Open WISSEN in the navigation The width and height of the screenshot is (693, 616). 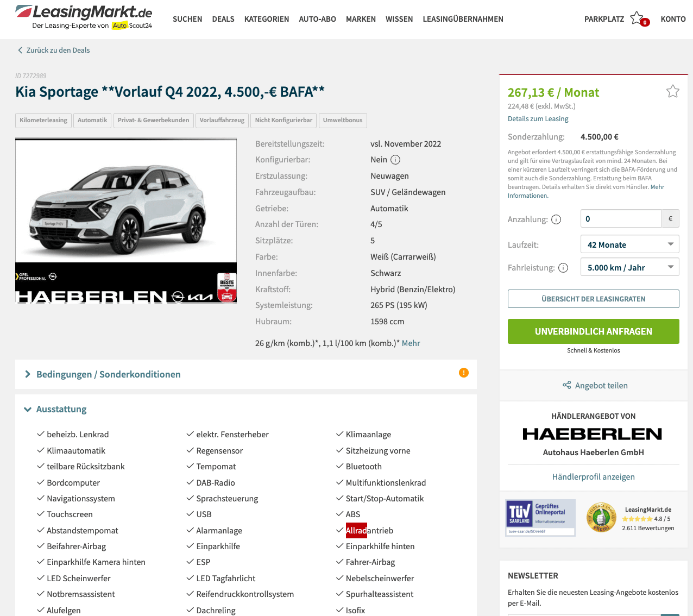click(399, 19)
